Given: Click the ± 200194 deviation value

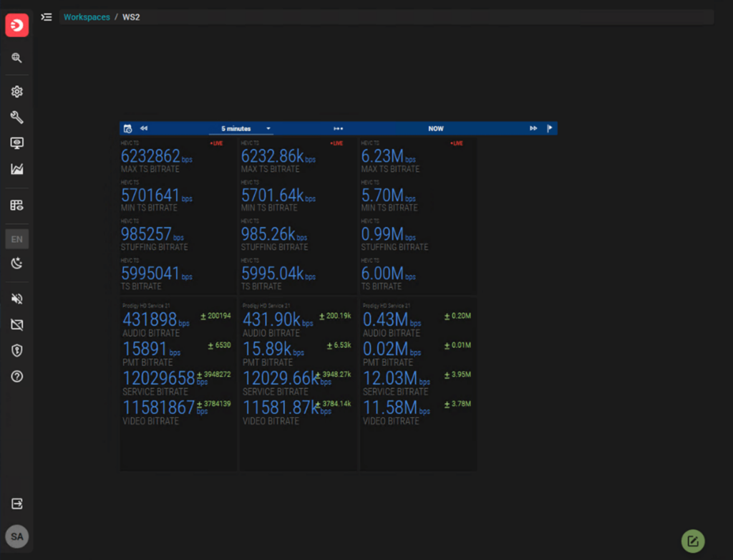Looking at the screenshot, I should point(215,317).
